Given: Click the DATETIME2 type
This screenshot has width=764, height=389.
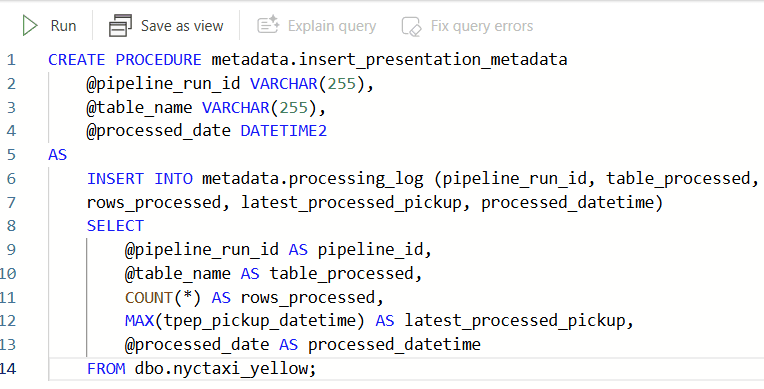Looking at the screenshot, I should coord(284,131).
